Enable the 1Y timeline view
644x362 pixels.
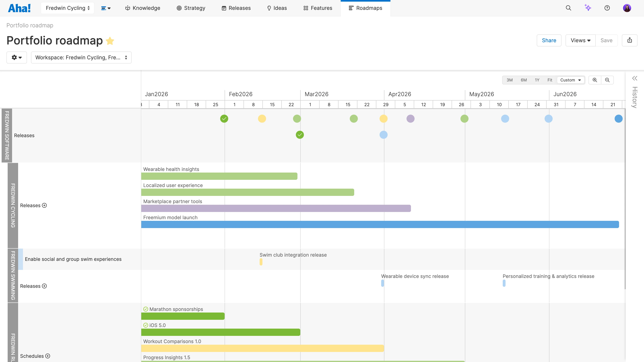(537, 80)
